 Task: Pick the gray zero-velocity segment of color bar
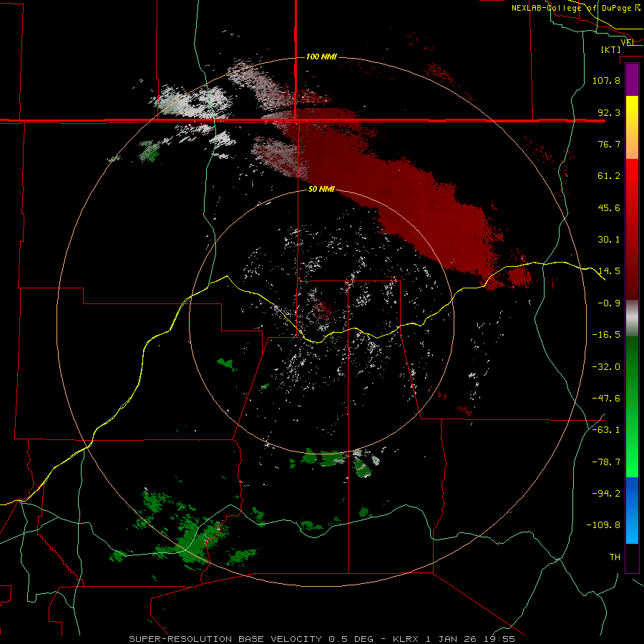(x=632, y=318)
